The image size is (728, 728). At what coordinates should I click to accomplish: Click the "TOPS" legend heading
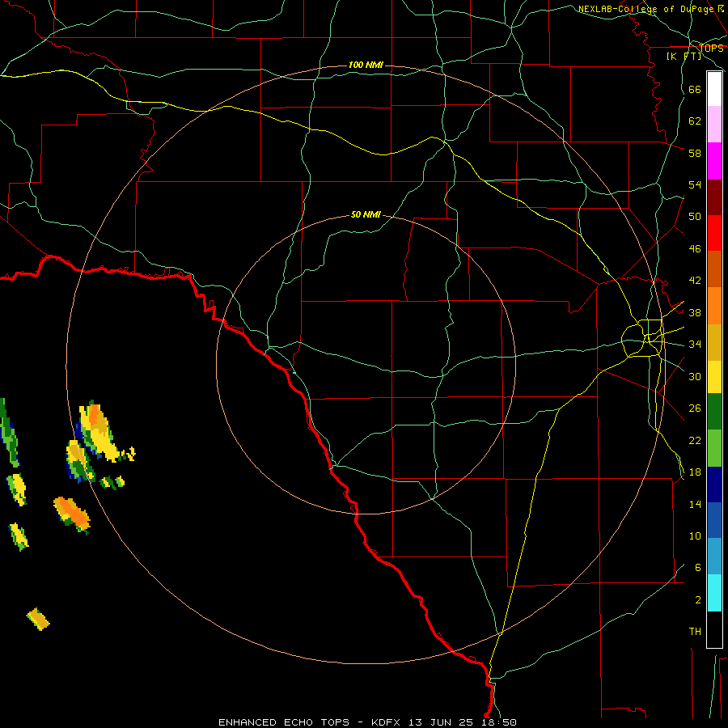tap(711, 48)
